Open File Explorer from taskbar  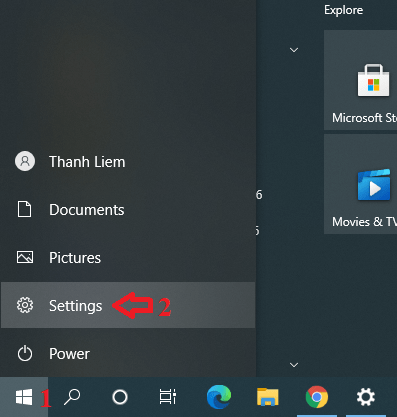[x=268, y=397]
